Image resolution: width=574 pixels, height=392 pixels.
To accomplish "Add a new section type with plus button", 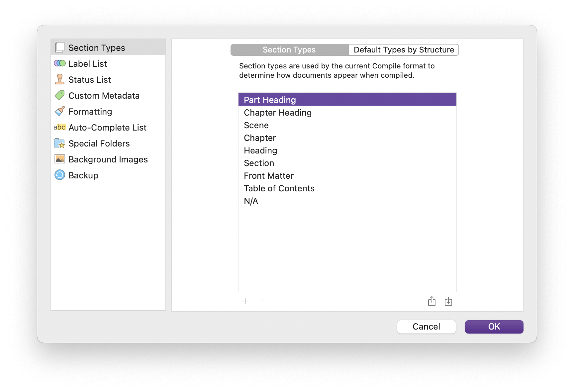I will (245, 301).
